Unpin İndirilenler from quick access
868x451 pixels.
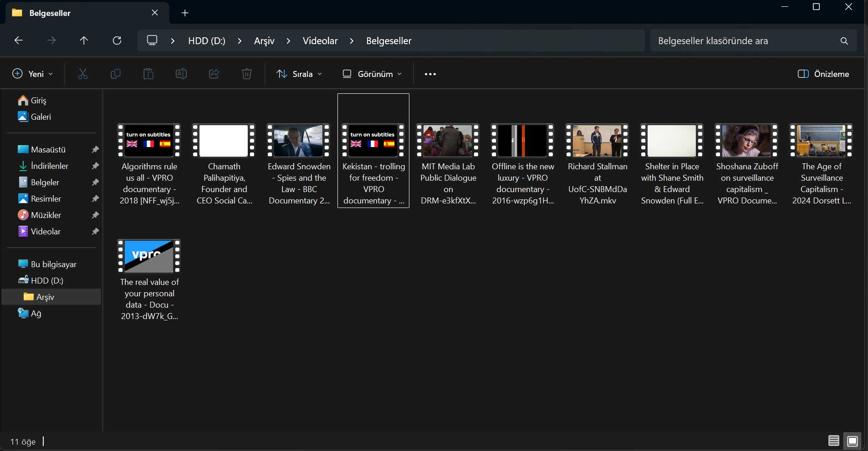[x=95, y=166]
